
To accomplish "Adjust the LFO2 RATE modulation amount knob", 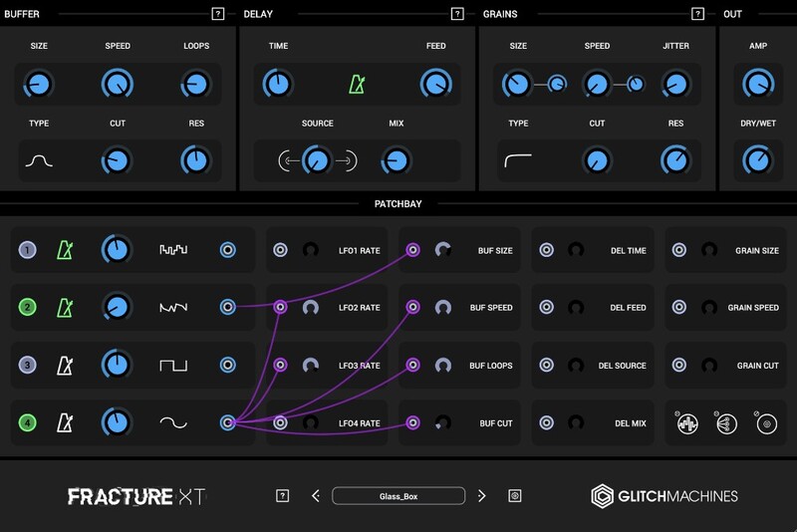I will [311, 308].
